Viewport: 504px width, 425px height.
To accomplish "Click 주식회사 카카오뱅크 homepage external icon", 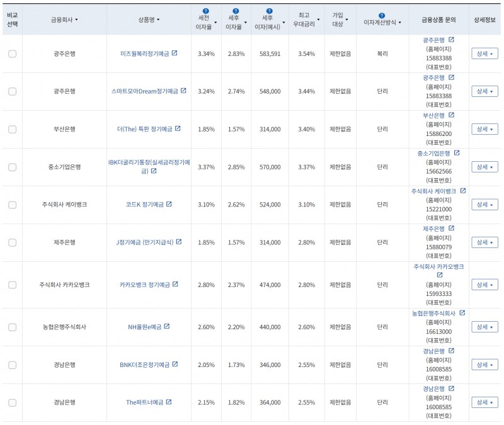I will point(440,275).
